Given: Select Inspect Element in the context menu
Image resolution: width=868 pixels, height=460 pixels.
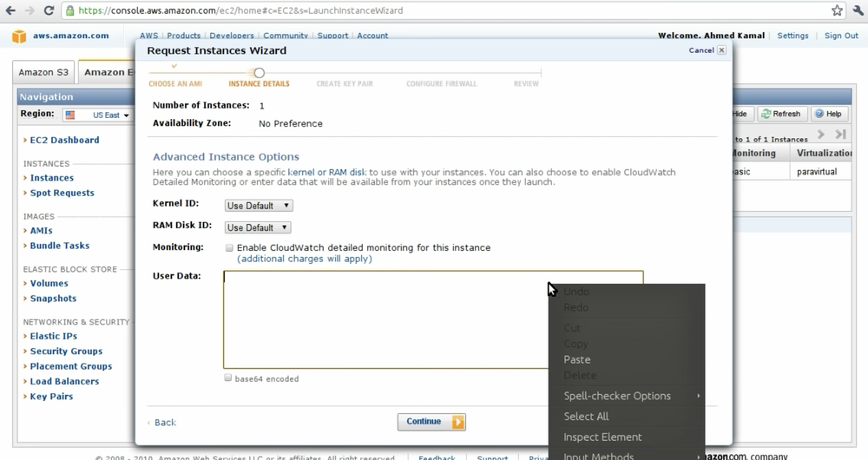Looking at the screenshot, I should pos(602,437).
